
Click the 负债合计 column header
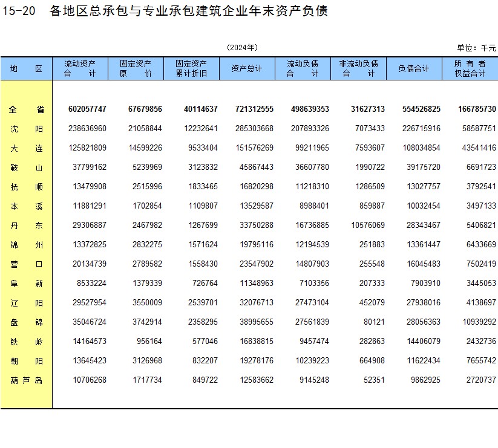click(414, 68)
